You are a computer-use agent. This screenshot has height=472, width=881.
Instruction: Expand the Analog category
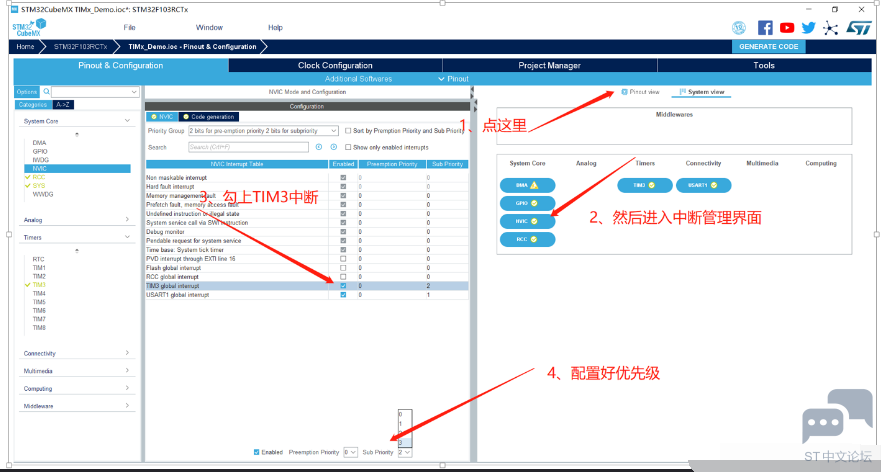[128, 219]
